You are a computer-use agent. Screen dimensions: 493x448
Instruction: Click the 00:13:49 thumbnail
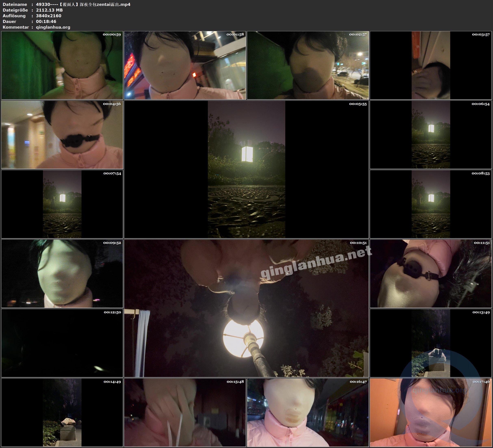[431, 343]
